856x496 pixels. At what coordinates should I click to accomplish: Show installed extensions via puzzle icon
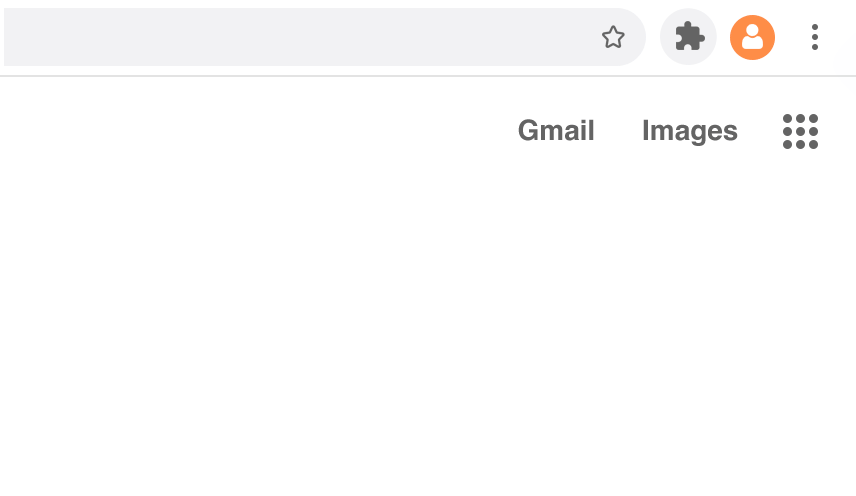coord(689,38)
